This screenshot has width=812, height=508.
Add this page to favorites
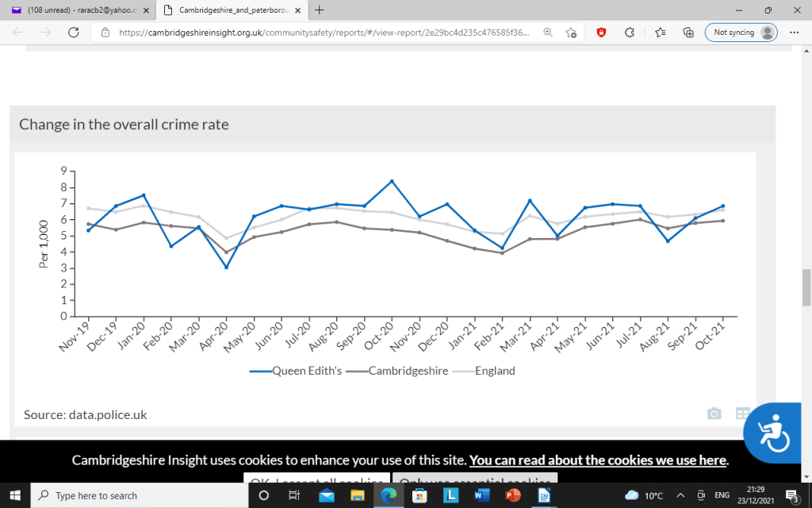[x=571, y=33]
